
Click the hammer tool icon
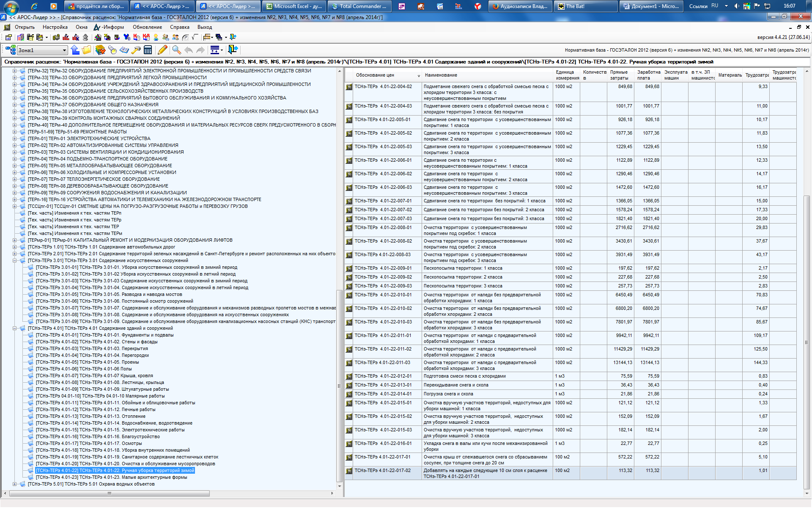pyautogui.click(x=136, y=50)
